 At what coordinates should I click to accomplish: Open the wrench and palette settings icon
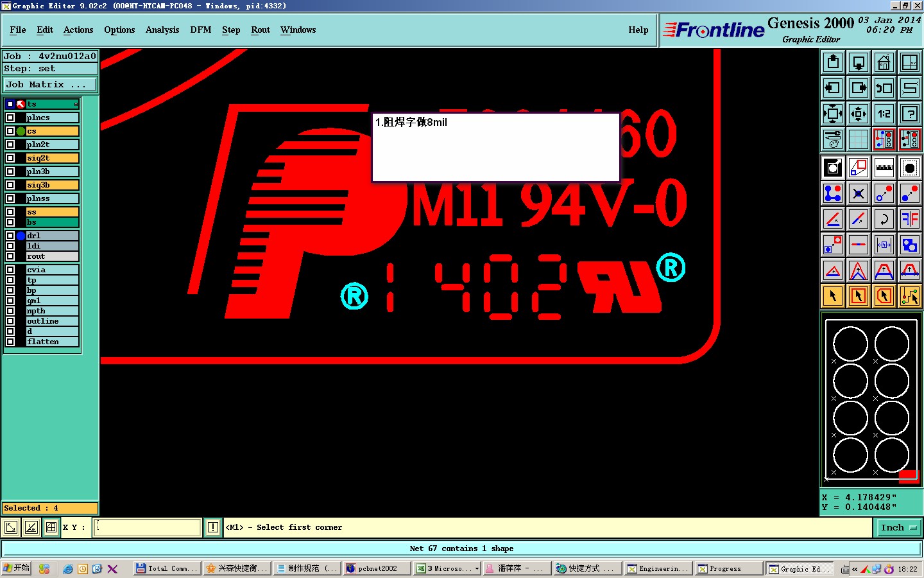833,139
